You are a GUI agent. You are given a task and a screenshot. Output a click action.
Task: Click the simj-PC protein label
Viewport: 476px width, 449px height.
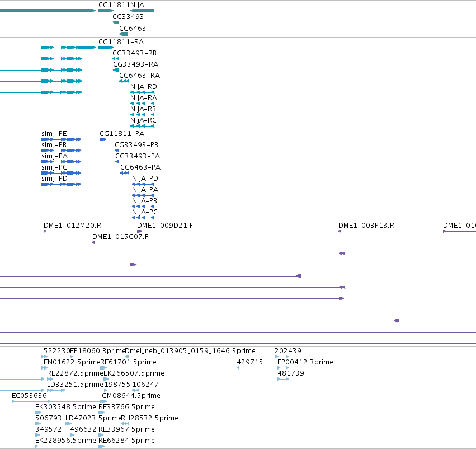click(x=54, y=167)
